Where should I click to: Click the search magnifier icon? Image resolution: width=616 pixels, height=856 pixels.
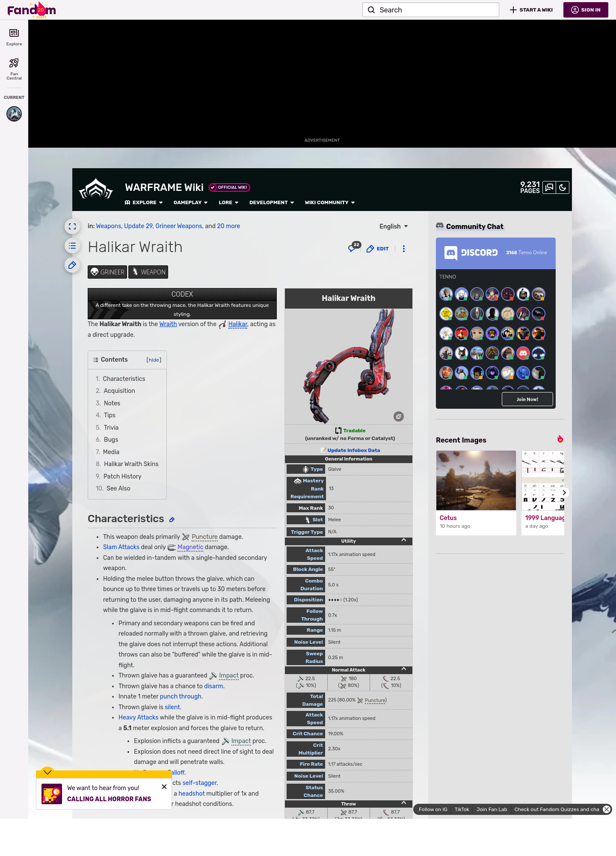371,10
